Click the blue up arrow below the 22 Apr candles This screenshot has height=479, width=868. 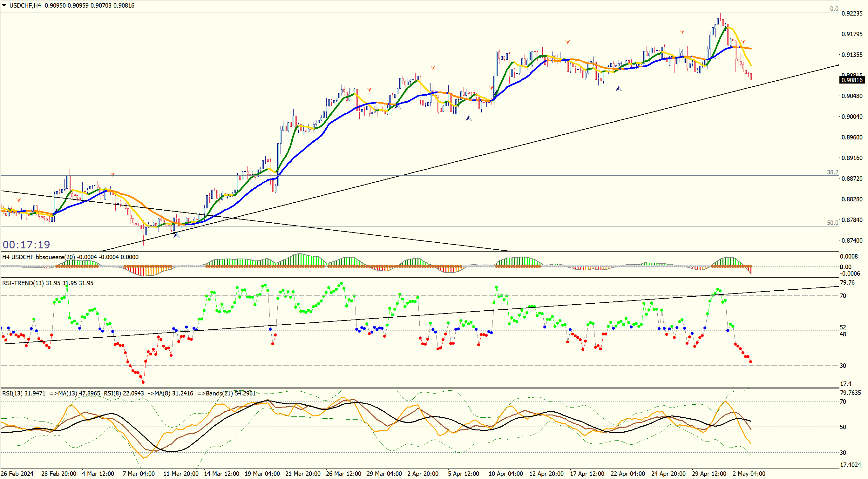(619, 89)
